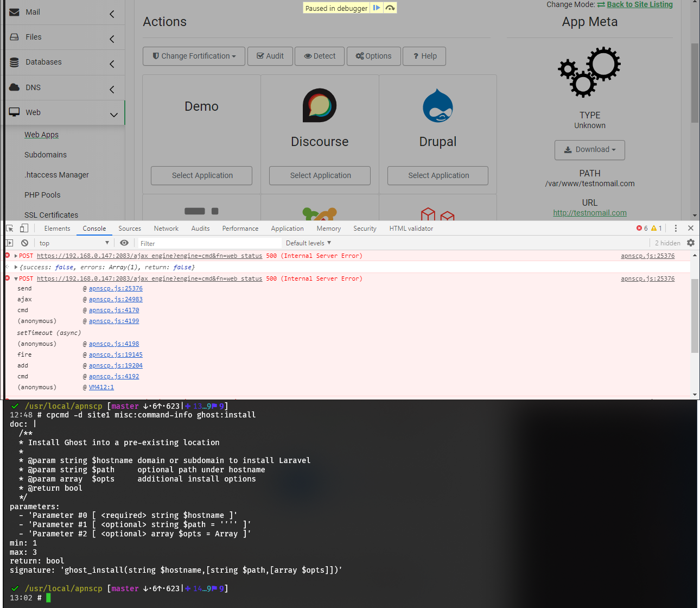Click the Detect button

coord(320,56)
